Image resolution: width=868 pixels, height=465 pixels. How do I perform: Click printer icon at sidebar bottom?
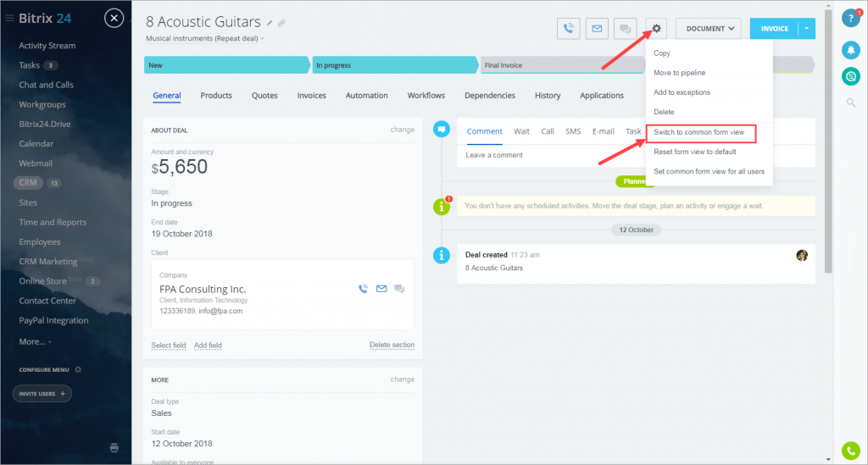click(114, 448)
